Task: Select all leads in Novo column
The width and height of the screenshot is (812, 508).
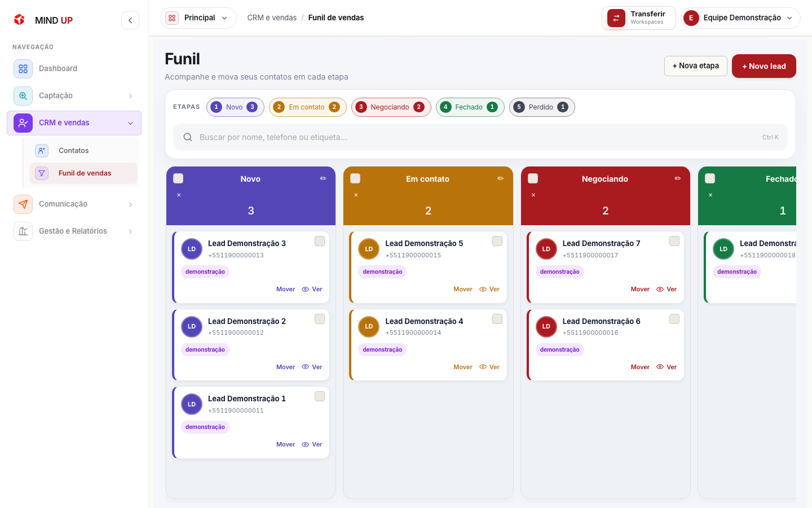Action: (x=178, y=178)
